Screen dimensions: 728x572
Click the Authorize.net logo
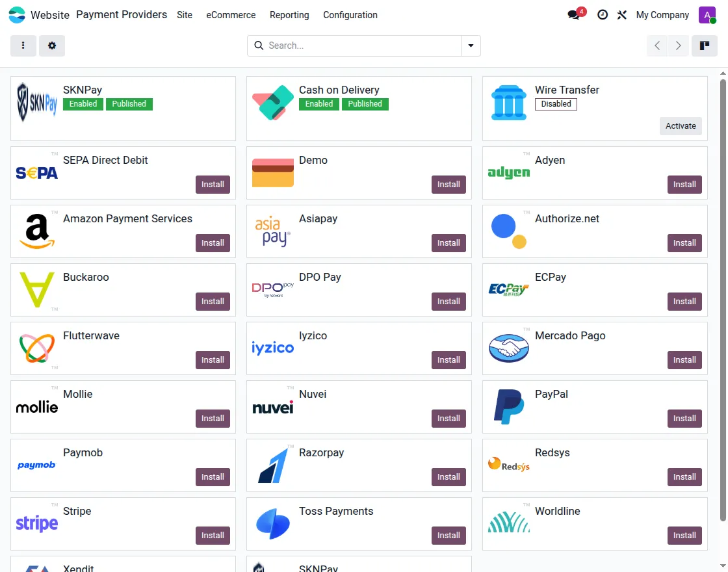click(x=509, y=231)
